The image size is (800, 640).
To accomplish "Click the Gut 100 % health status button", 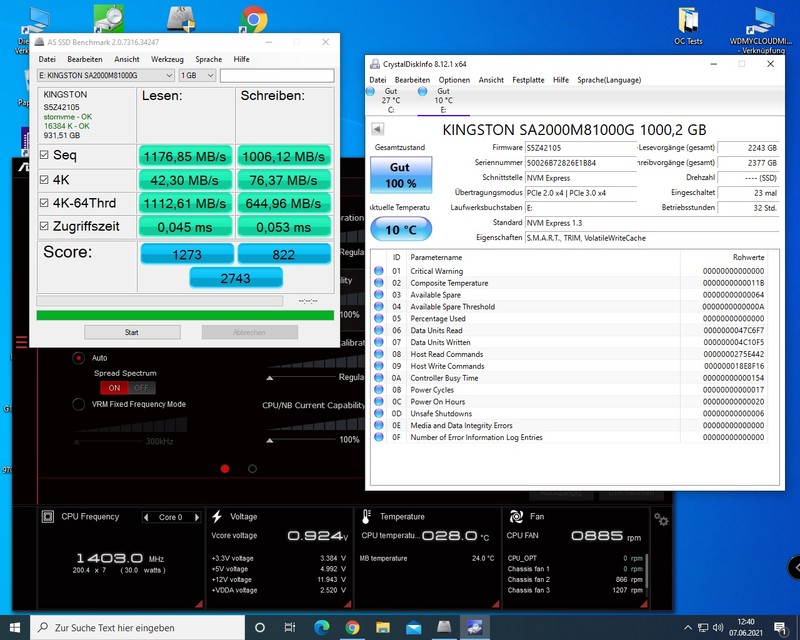I will pos(401,175).
